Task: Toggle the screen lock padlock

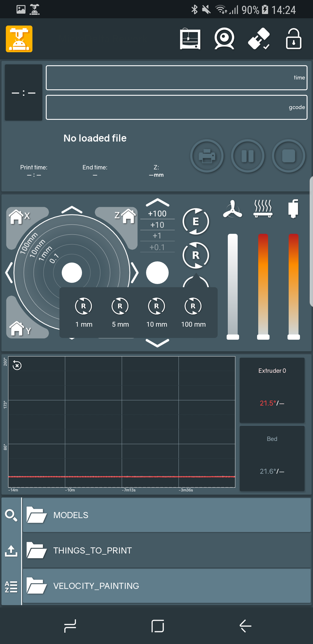Action: [294, 39]
